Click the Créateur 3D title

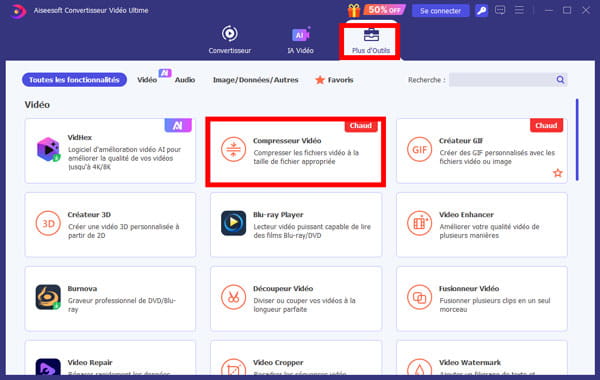89,215
